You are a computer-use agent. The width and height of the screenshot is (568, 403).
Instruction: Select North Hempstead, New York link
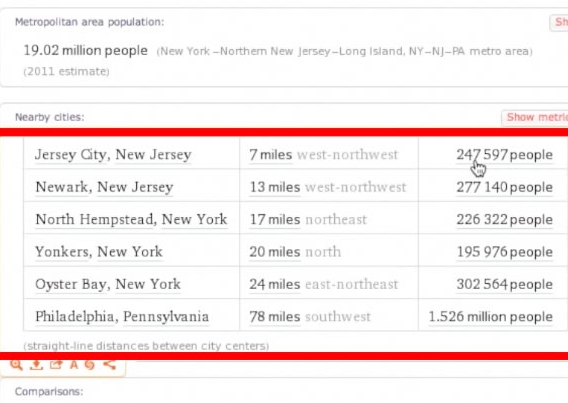tap(131, 219)
